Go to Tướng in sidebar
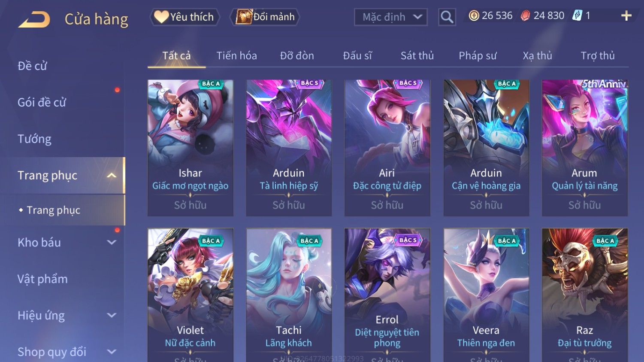 [35, 139]
